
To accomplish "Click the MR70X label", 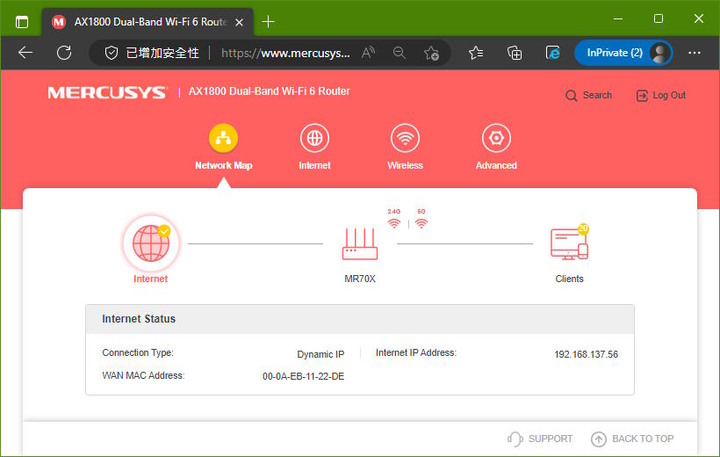I will [360, 279].
